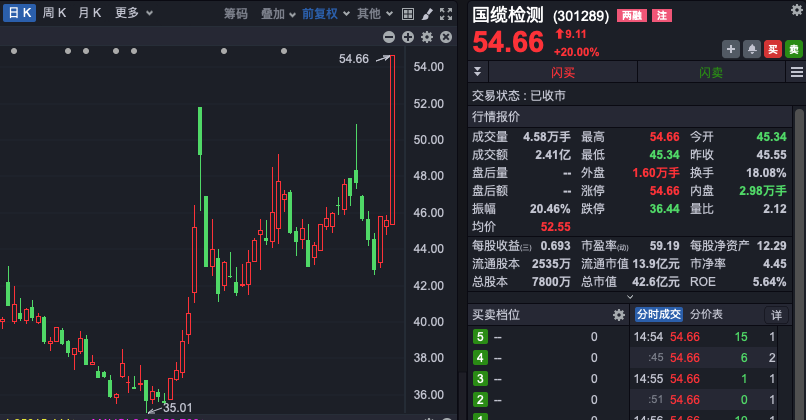
Task: Add stock to watchlist with plus button
Action: coord(730,48)
